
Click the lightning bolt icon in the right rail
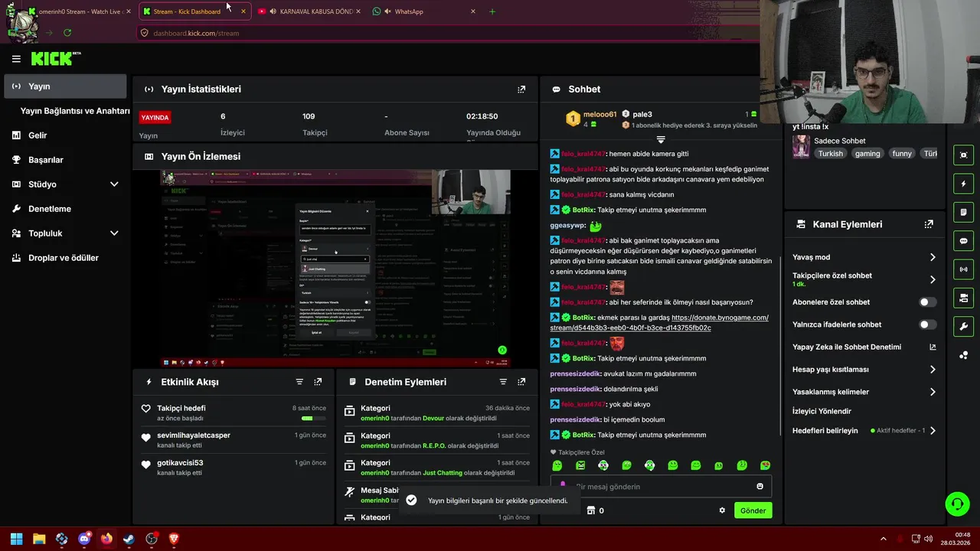point(964,184)
